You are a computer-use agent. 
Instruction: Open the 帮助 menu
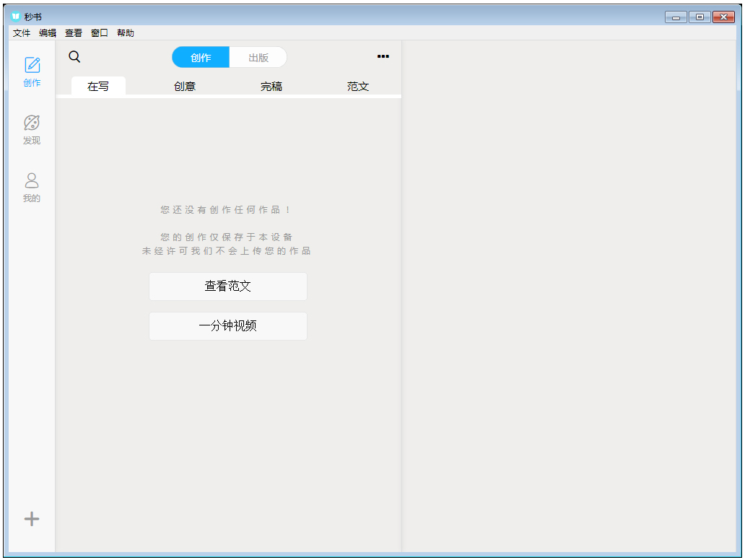(126, 32)
